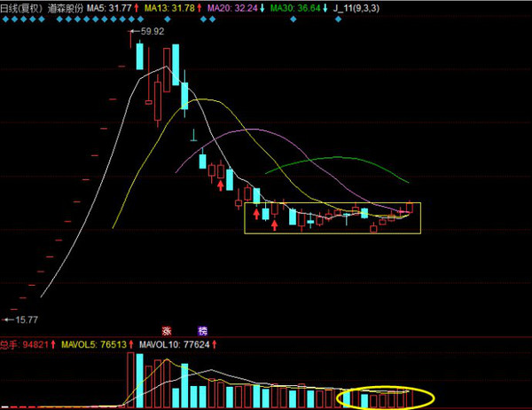Click the green MA30 curve line
532x410 pixels.
pos(337,159)
